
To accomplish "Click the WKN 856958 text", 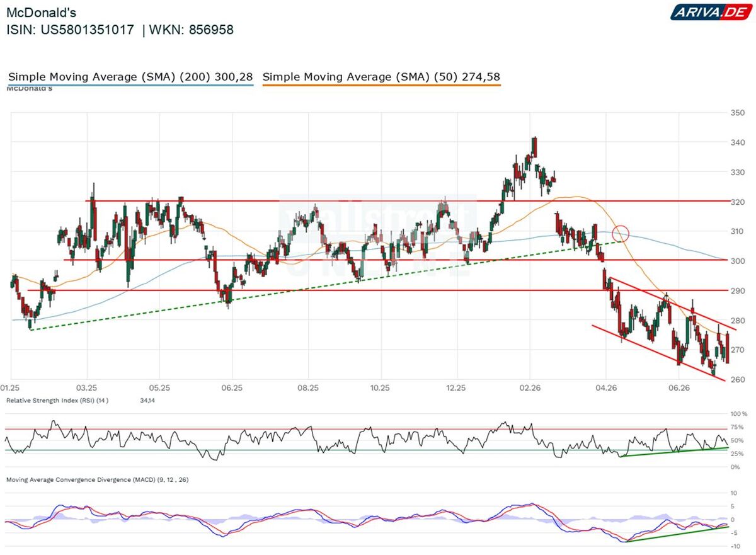I will (x=192, y=30).
